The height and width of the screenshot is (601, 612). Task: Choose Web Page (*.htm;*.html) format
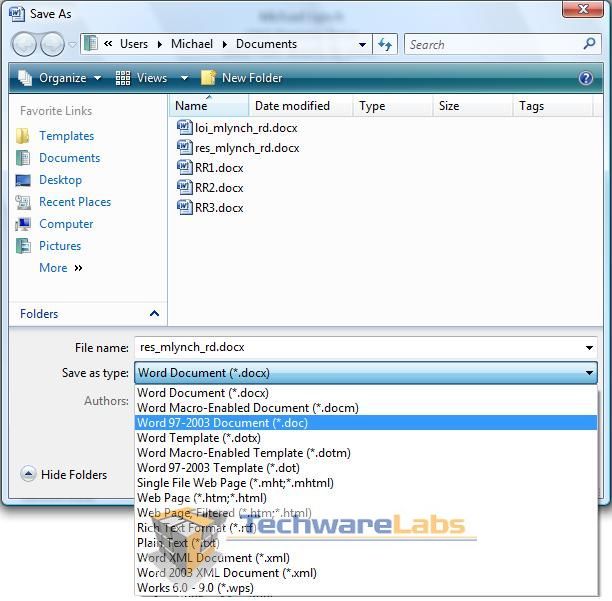click(366, 498)
